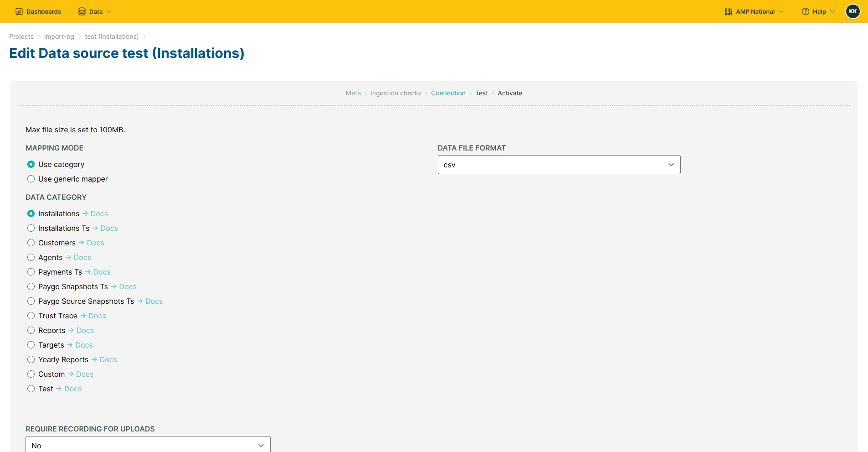Image resolution: width=868 pixels, height=452 pixels.
Task: Click the arrow icon beside Trust Trace
Action: coord(83,316)
